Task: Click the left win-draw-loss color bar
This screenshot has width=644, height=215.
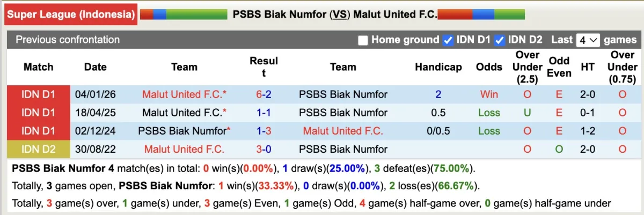Action: point(183,14)
